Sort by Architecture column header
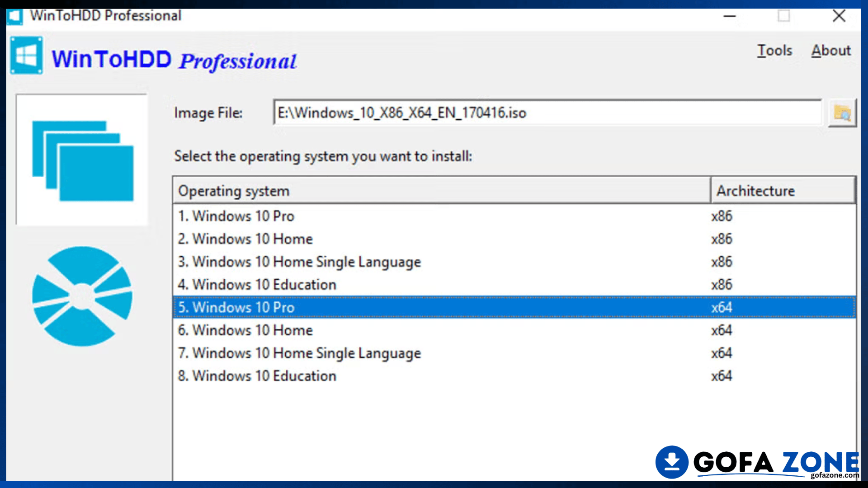The width and height of the screenshot is (868, 488). [783, 191]
